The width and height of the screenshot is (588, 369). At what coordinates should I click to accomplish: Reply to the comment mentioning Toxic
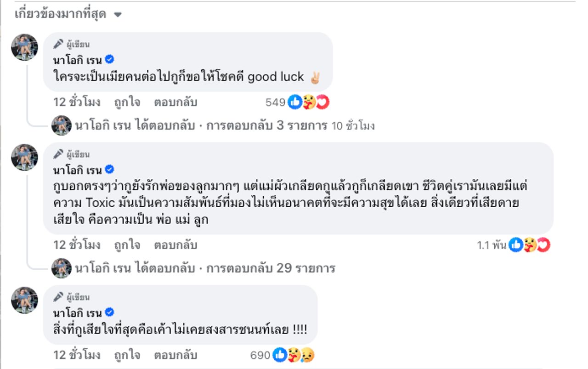coord(175,245)
